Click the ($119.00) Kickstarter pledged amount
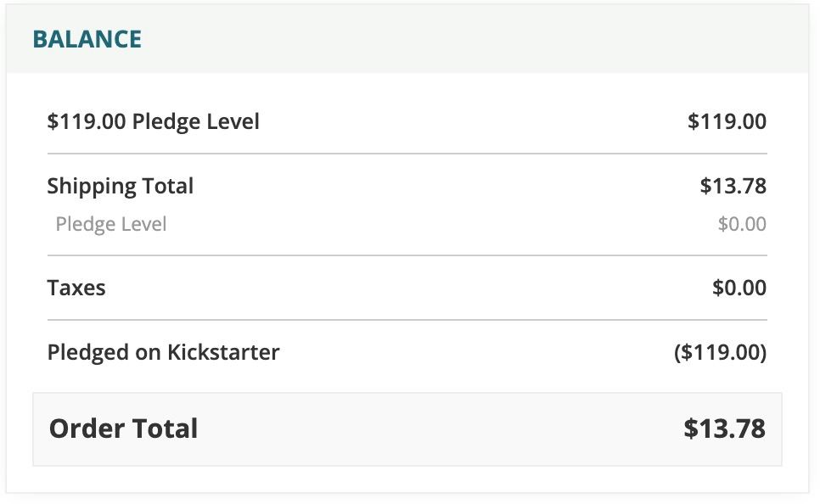This screenshot has width=820, height=504. [720, 352]
